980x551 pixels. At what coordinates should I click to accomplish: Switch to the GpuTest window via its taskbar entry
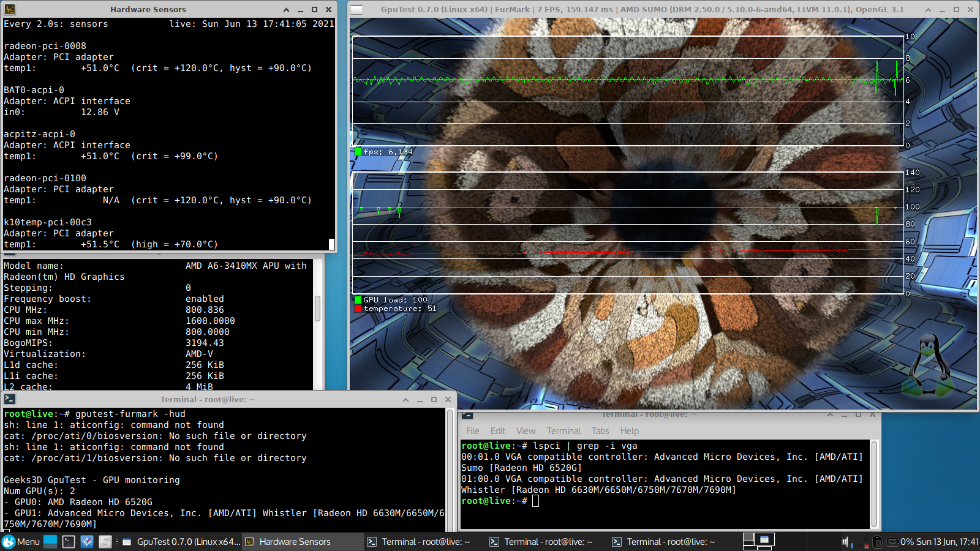pos(184,542)
